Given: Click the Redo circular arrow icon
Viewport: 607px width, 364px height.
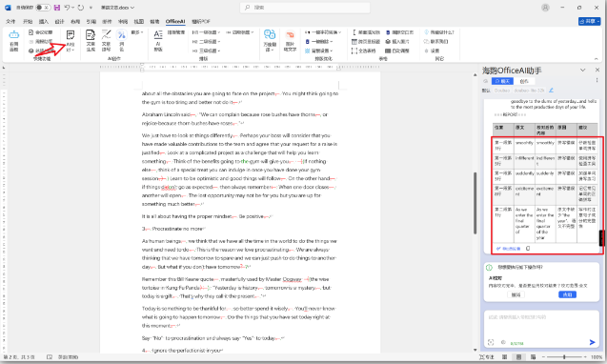Looking at the screenshot, I should (x=80, y=8).
